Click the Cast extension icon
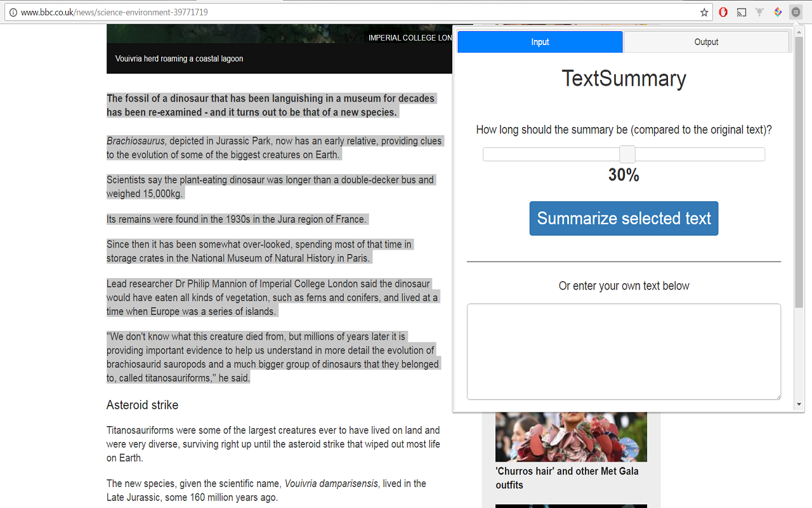This screenshot has height=508, width=812. pos(742,12)
